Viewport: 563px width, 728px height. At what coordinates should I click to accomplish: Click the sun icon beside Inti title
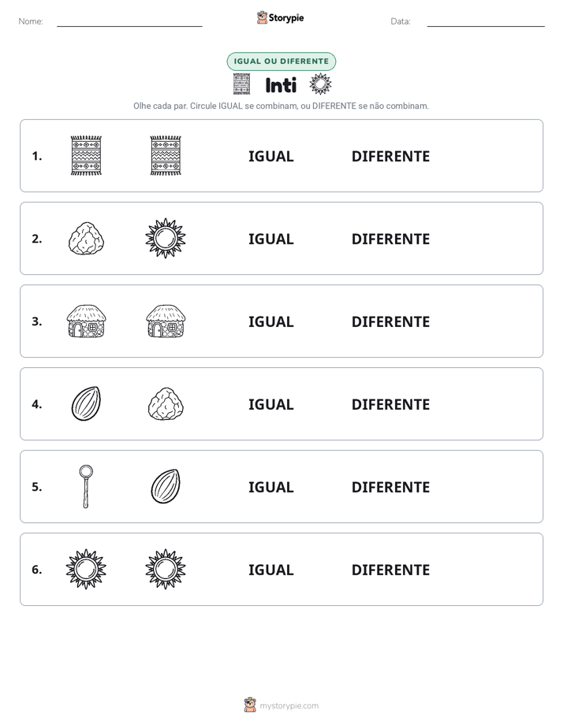click(320, 84)
